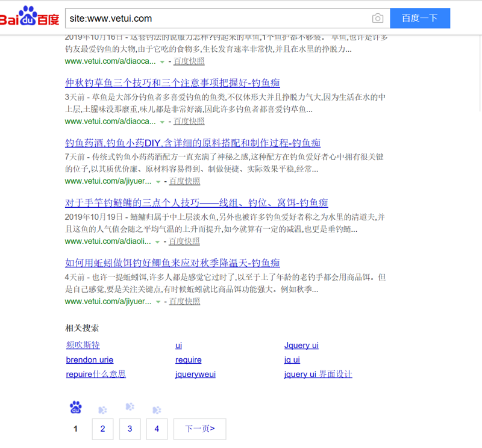
Task: Click the blue paw icon above page 1
Action: (76, 407)
